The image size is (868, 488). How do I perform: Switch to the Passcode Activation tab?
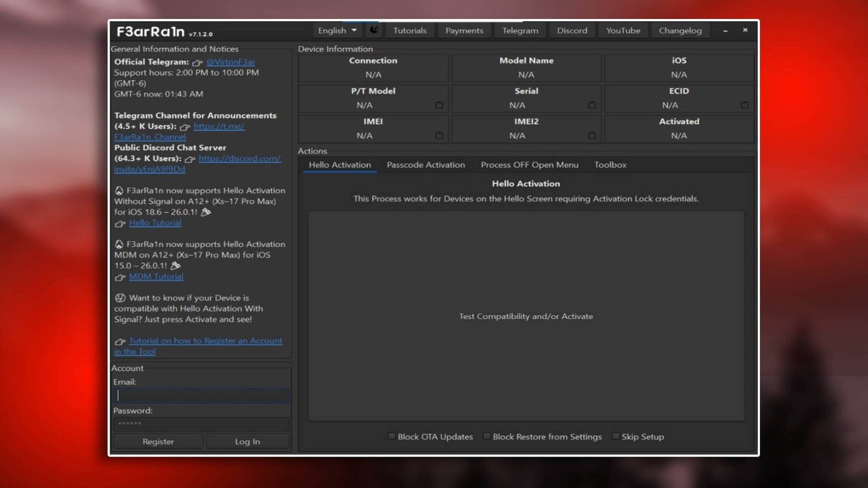tap(425, 165)
